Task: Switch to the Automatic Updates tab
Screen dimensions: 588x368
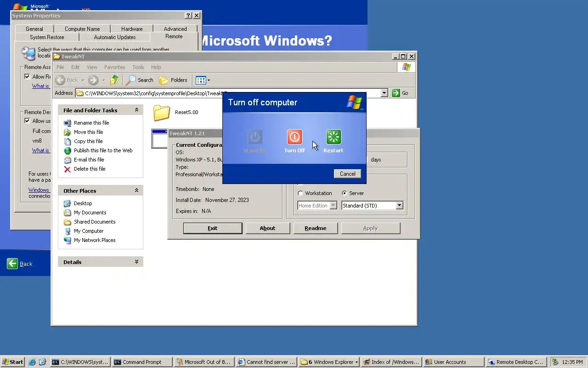Action: (115, 37)
